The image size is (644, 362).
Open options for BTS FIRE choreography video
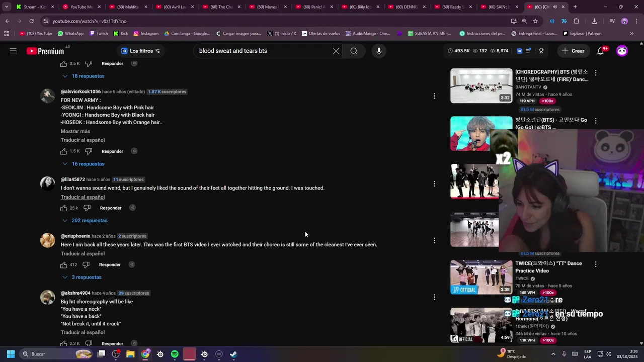[x=596, y=73]
